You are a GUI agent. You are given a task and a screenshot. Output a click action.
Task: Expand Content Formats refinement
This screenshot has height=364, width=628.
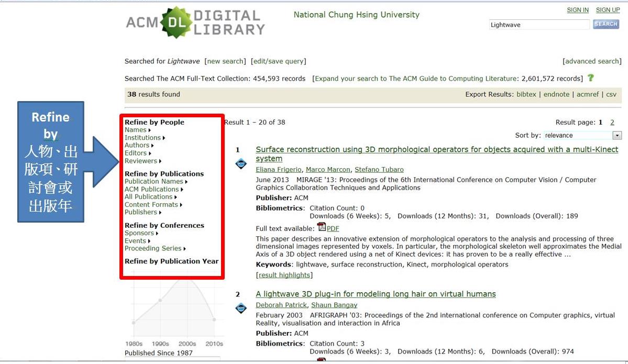point(153,204)
